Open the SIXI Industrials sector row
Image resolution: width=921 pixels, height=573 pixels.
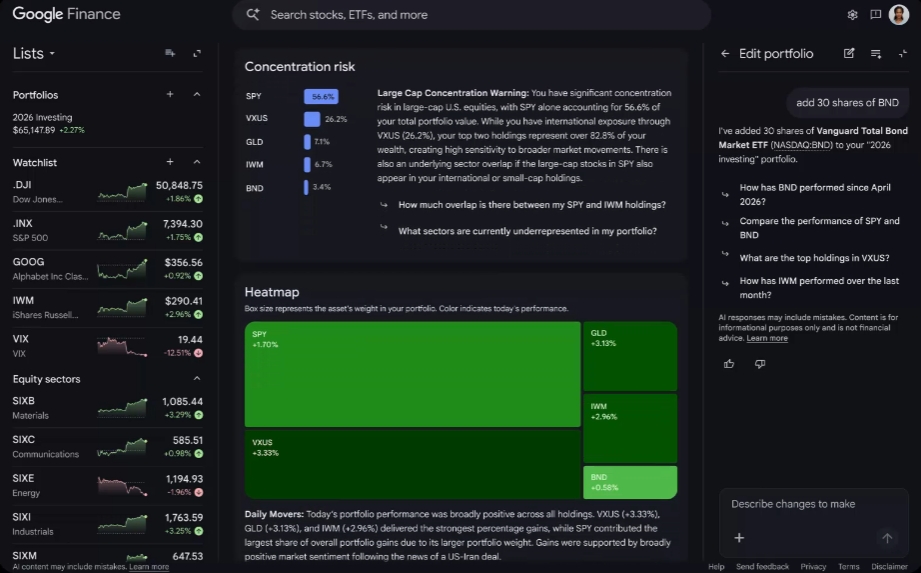click(107, 524)
